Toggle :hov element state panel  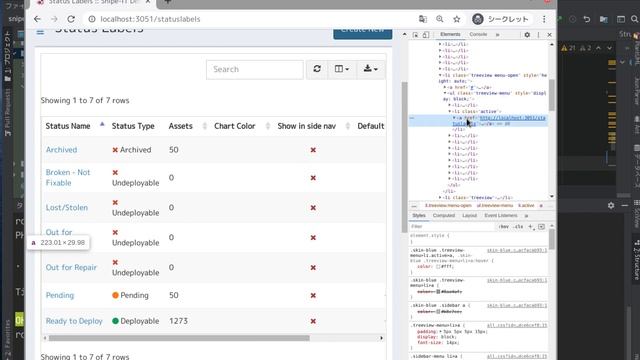tap(504, 227)
